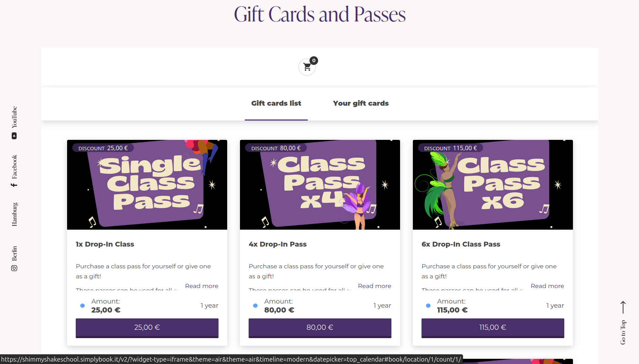Buy the 115,00 € class pass button
This screenshot has height=364, width=639.
(x=493, y=328)
